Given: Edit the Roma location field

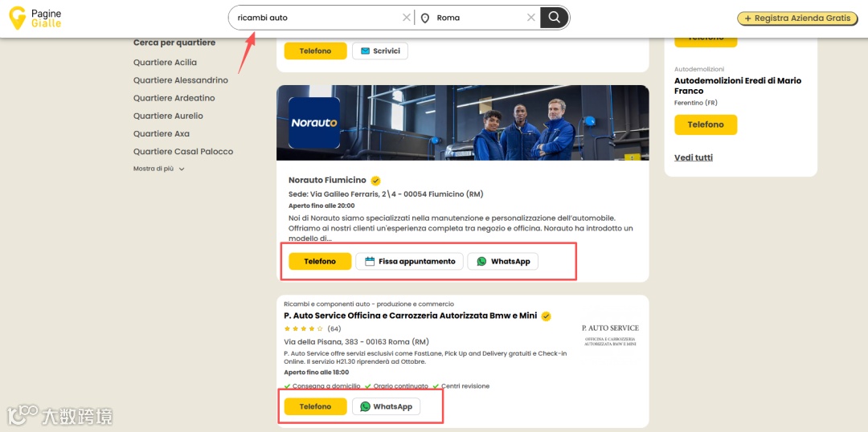Looking at the screenshot, I should point(479,18).
